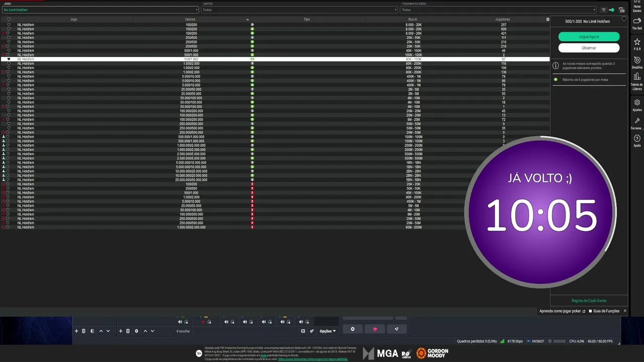Screen dimensions: 644x362
Task: Click the down arrow in the sources toolbar next to the gear
Action: tap(152, 331)
